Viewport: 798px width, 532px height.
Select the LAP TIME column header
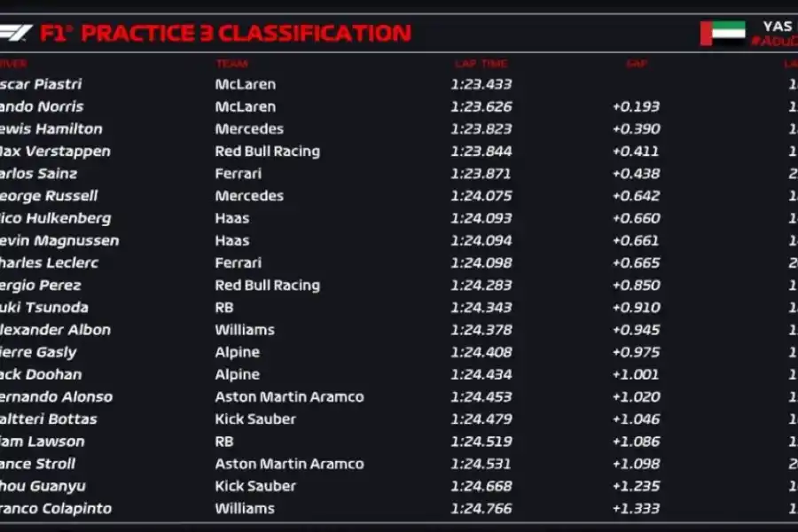coord(479,64)
